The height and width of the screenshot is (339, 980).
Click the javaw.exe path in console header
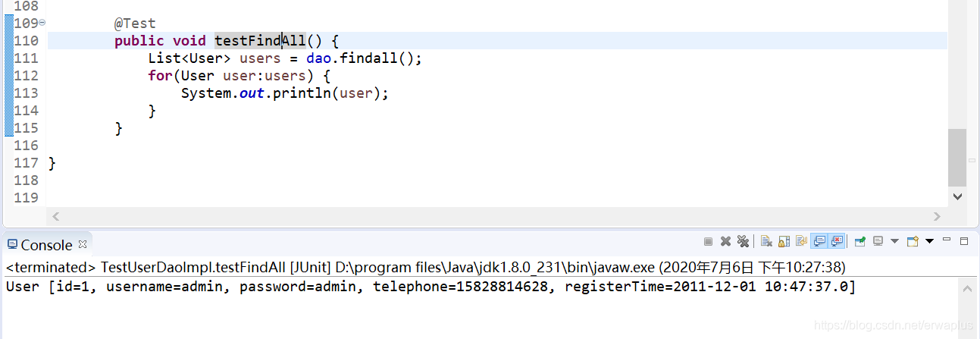click(x=494, y=268)
